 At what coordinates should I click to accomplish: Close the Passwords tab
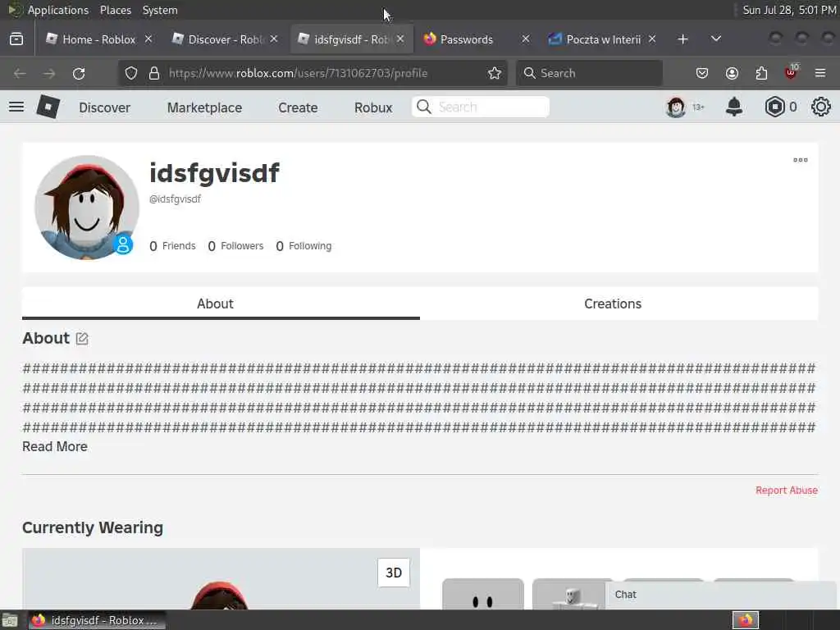pos(526,39)
